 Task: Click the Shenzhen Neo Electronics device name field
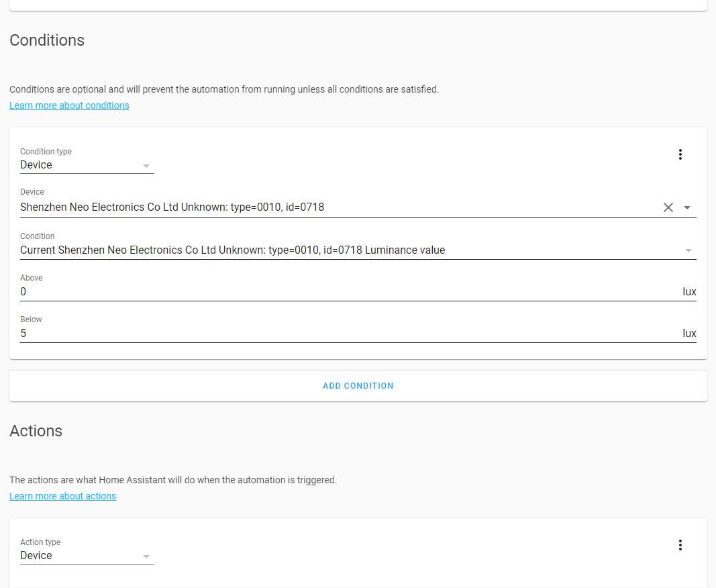tap(172, 207)
